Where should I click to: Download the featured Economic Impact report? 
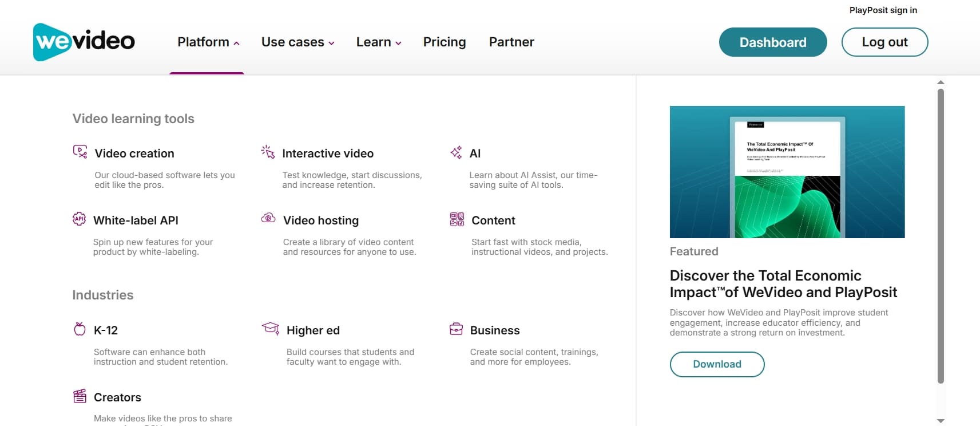717,364
